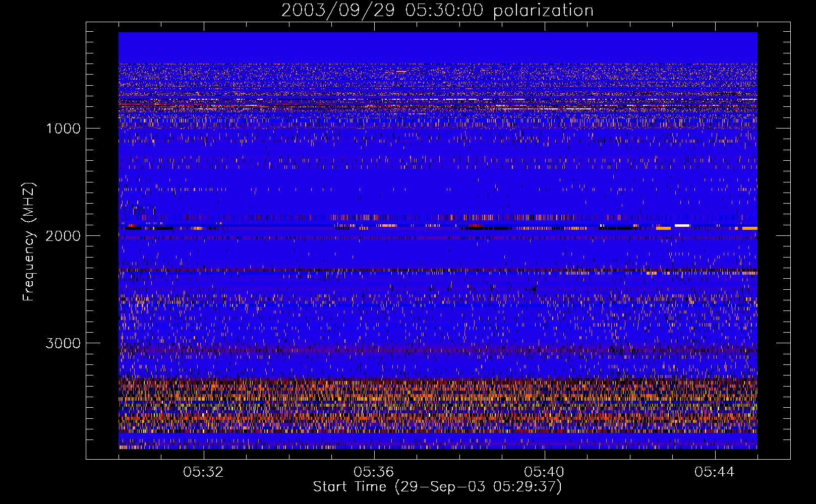Click the 2000 frequency tick label
816x504 pixels.
point(63,236)
